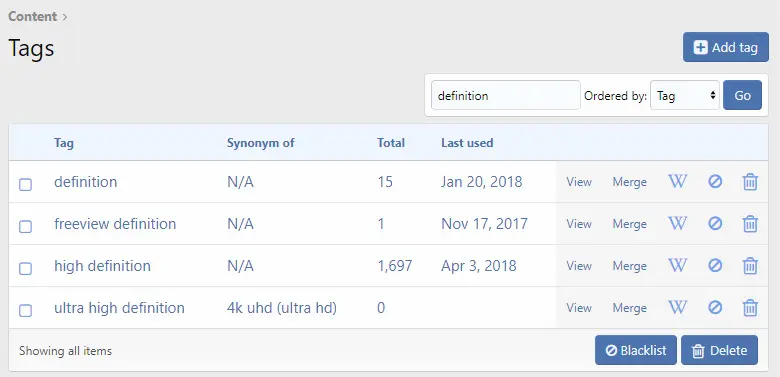The height and width of the screenshot is (377, 780).
Task: Open Wikipedia icon for definition tag
Action: pos(677,182)
